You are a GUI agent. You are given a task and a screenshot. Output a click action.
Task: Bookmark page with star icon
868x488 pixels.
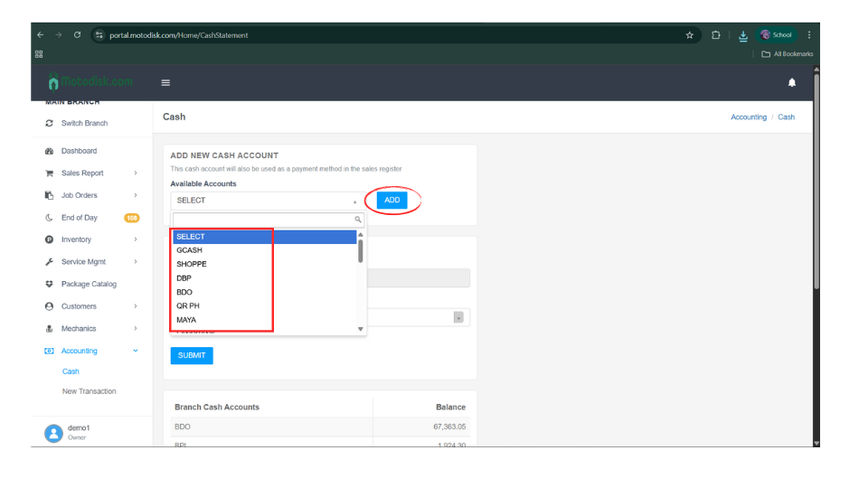(x=690, y=35)
